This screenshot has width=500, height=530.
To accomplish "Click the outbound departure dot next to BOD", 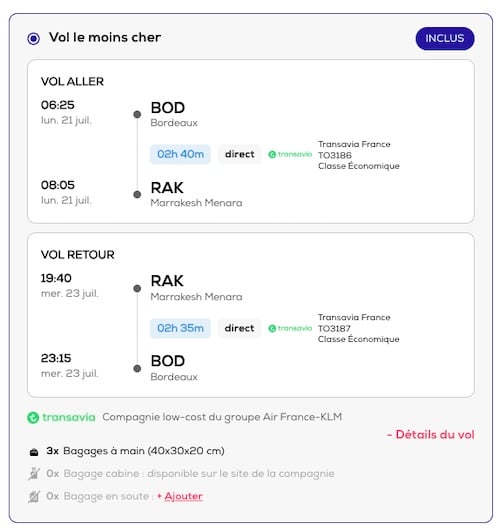I will (137, 115).
